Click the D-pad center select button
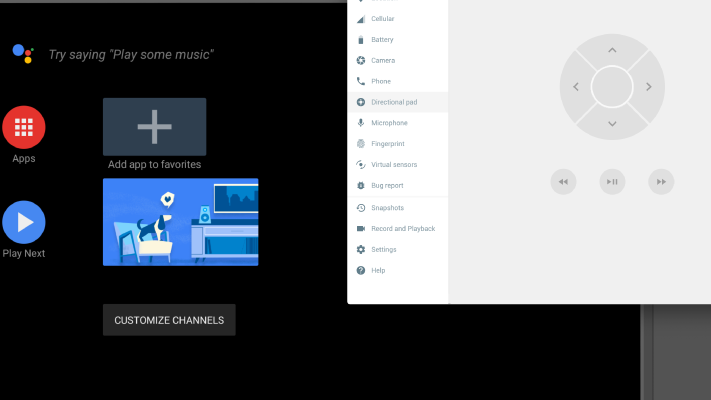711x400 pixels. tap(612, 87)
